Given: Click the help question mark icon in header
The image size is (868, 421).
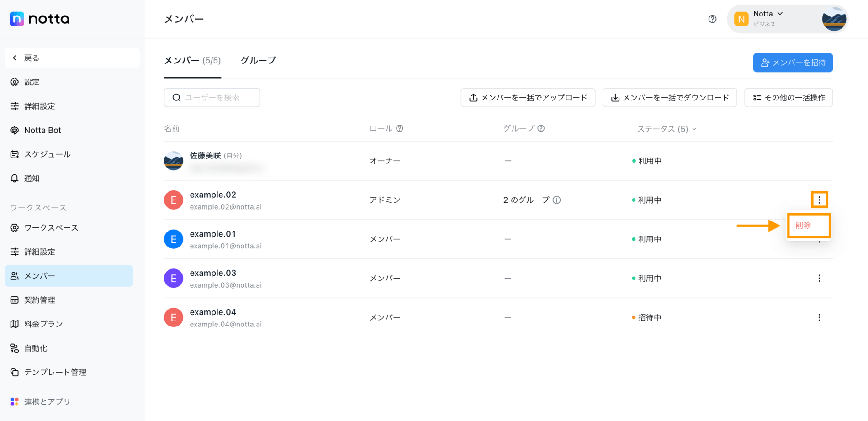Looking at the screenshot, I should click(x=712, y=19).
